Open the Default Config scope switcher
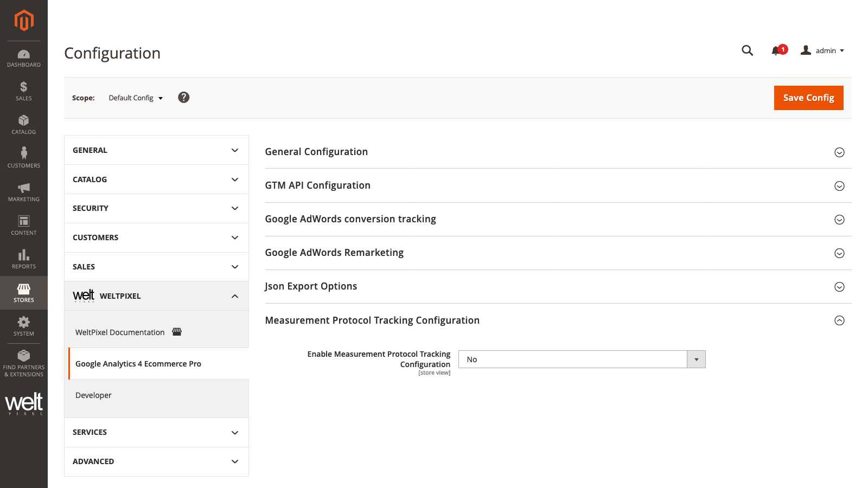The image size is (868, 488). pos(136,98)
